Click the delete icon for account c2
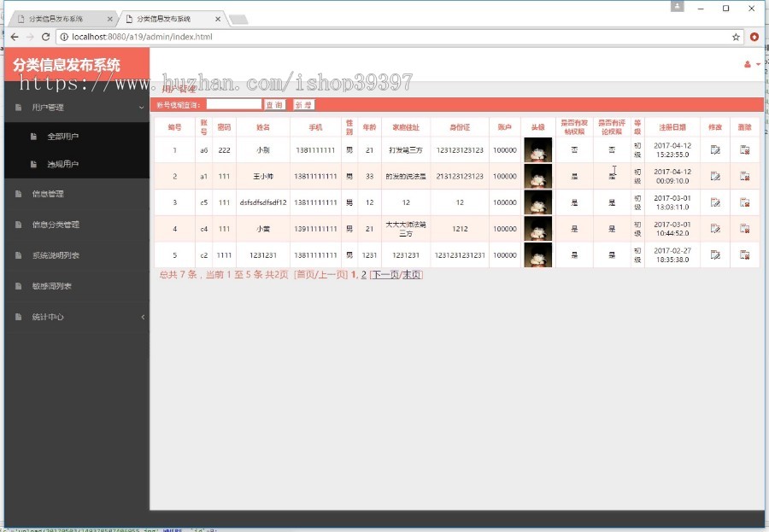This screenshot has height=532, width=769. click(744, 255)
